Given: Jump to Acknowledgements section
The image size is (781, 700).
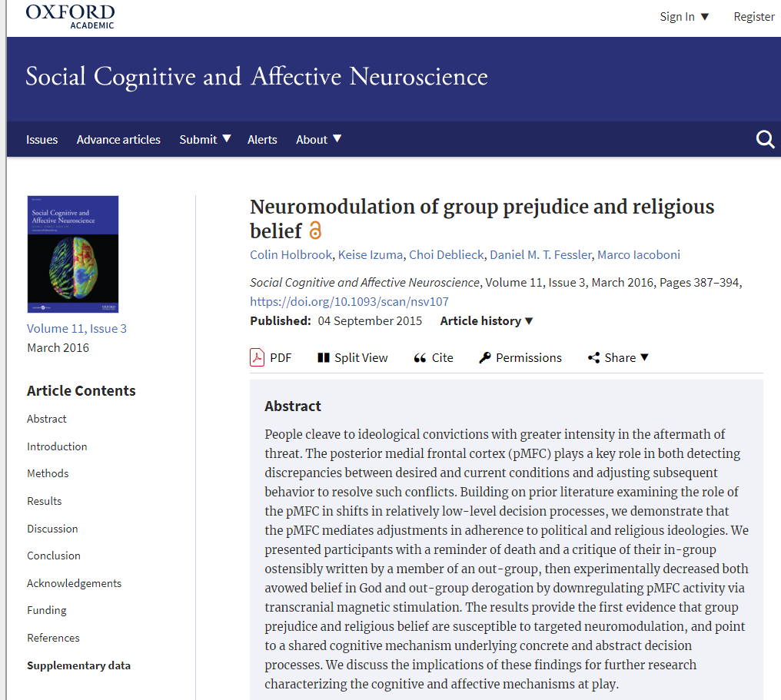Looking at the screenshot, I should (75, 583).
